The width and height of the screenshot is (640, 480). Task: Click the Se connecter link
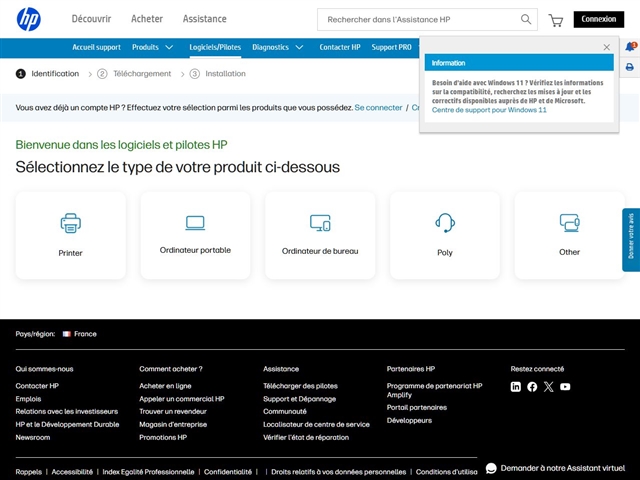click(378, 108)
